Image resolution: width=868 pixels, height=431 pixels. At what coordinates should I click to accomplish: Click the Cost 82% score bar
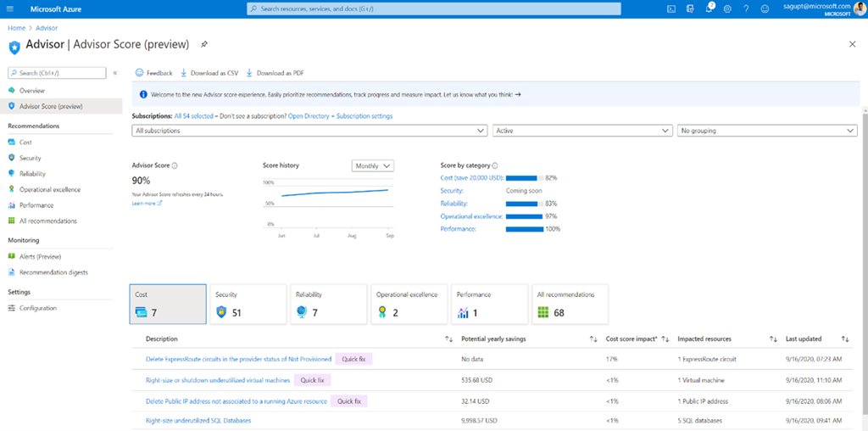[x=525, y=178]
